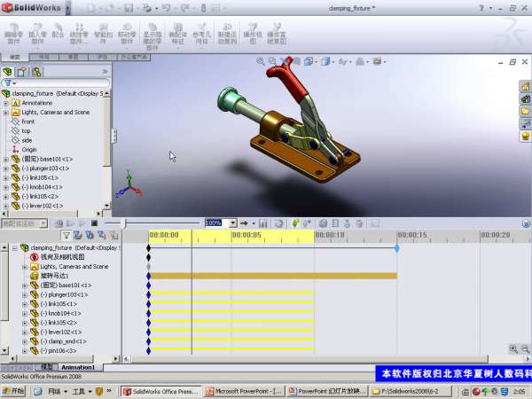Expand the base101<1> node in motion tree
Screen dimensions: 532x399
25,286
